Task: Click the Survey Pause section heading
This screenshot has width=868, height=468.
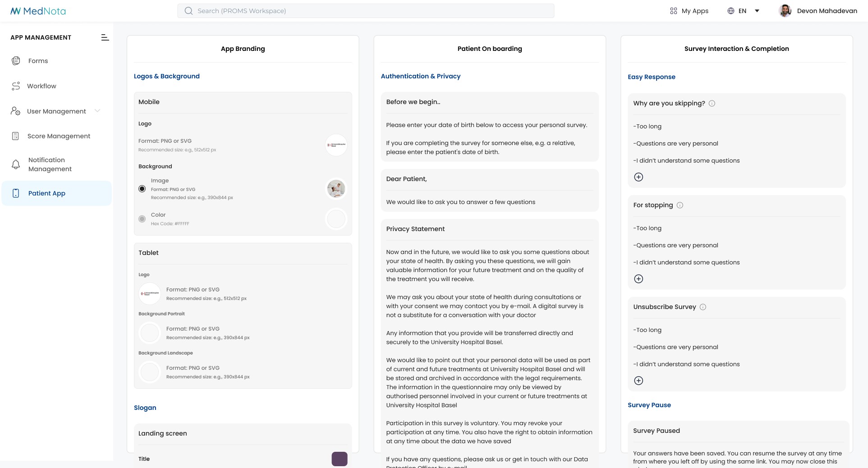Action: 649,405
